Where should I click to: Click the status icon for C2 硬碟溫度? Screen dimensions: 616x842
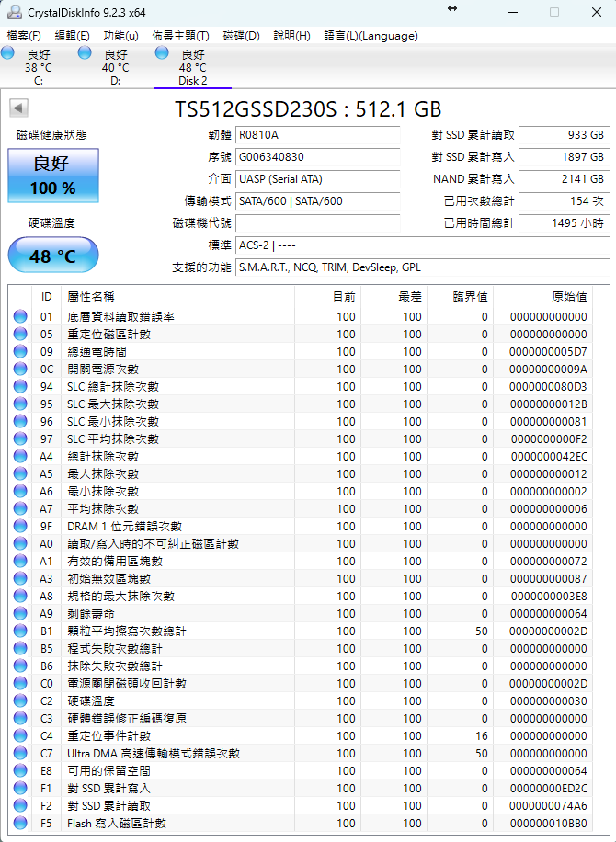pyautogui.click(x=20, y=700)
